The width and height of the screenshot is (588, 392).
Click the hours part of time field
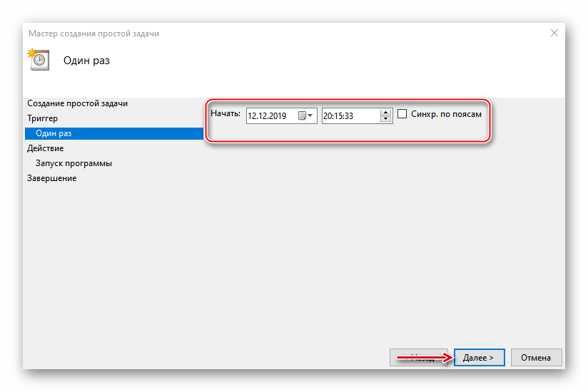[x=328, y=115]
